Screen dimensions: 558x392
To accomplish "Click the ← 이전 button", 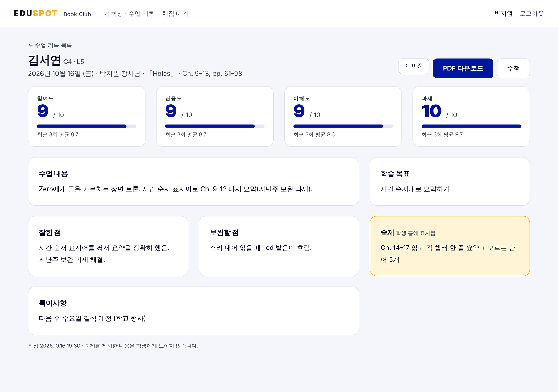I will pyautogui.click(x=414, y=66).
